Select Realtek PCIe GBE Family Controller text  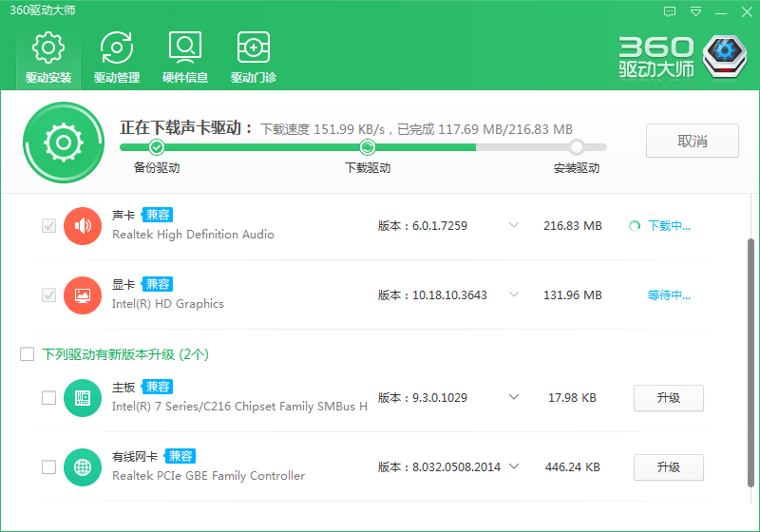(208, 476)
